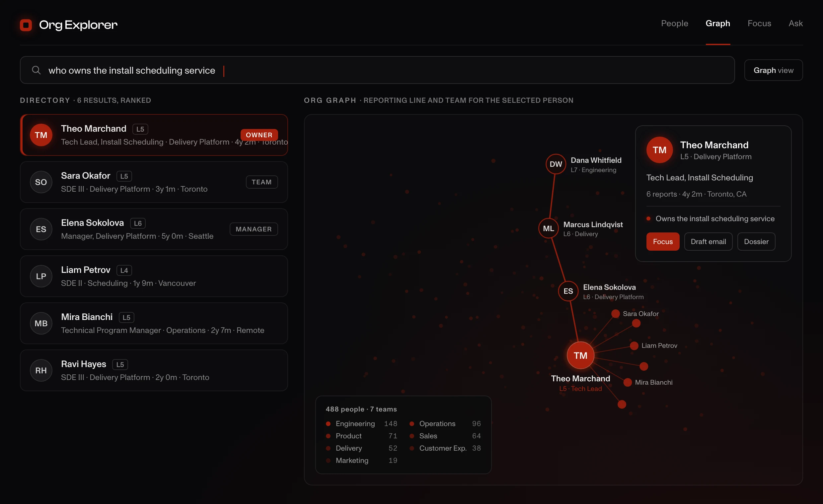The height and width of the screenshot is (504, 823).
Task: Click the OWNER badge on Theo Marchand
Action: coord(259,135)
